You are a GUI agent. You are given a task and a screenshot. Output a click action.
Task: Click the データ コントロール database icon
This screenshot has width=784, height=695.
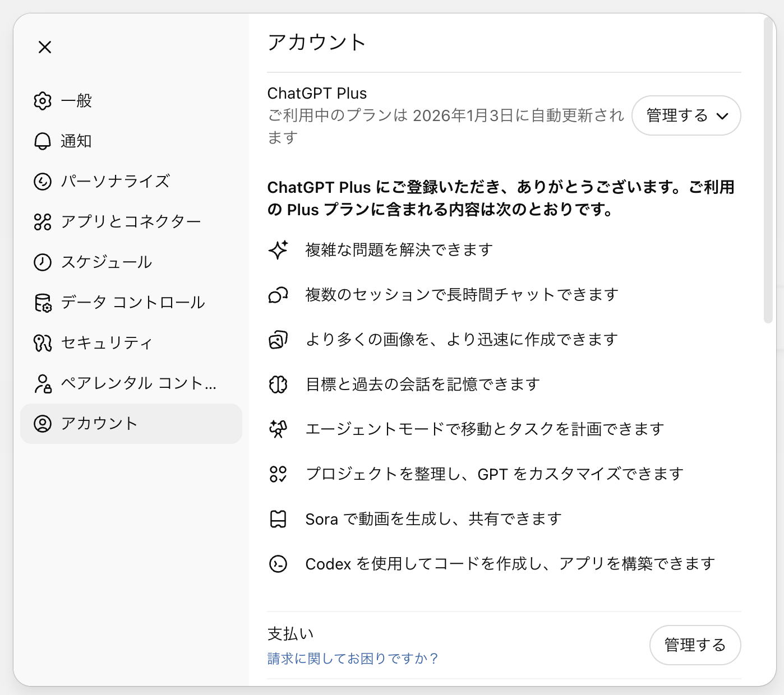click(x=43, y=303)
